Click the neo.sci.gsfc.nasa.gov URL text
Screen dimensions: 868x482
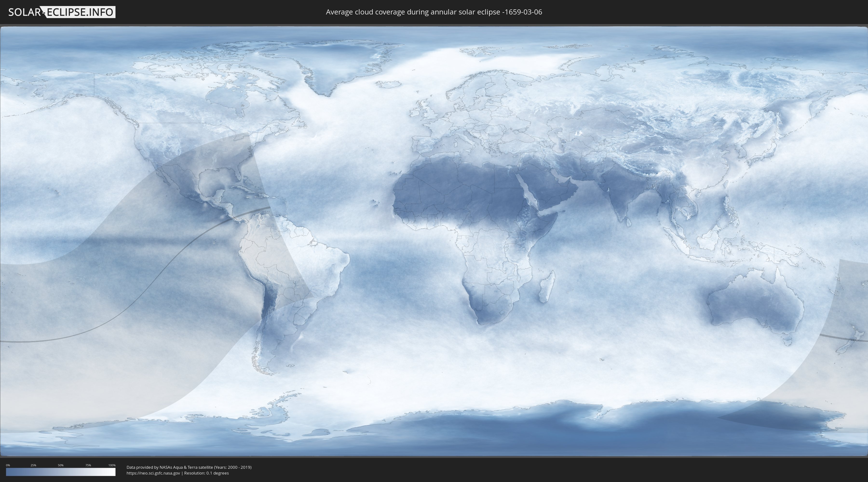[x=153, y=473]
